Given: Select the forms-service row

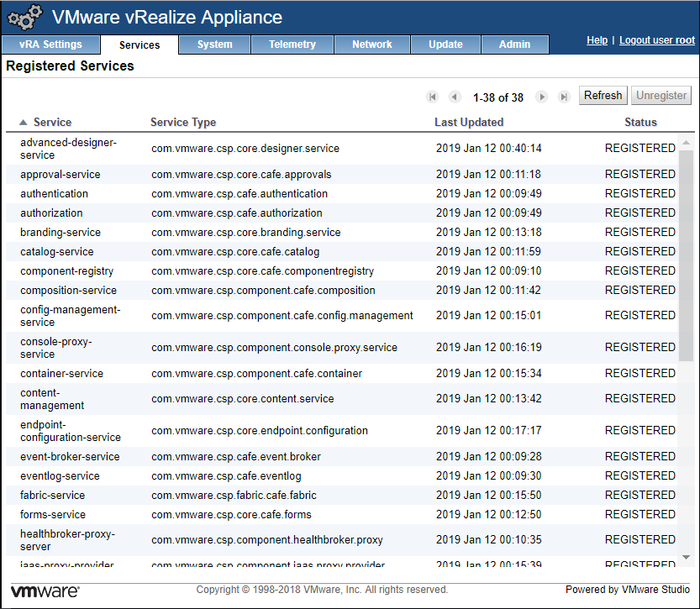Looking at the screenshot, I should [341, 514].
